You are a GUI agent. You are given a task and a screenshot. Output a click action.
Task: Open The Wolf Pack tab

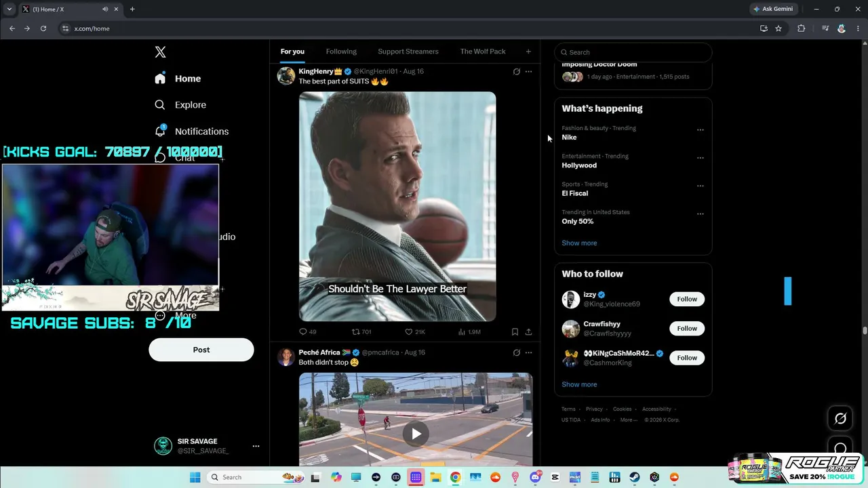pos(483,52)
